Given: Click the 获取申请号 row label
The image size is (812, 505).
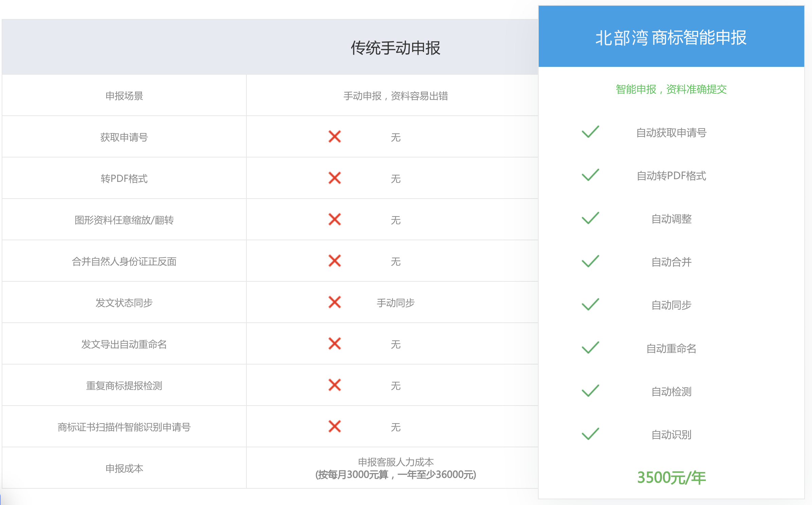Looking at the screenshot, I should [124, 137].
